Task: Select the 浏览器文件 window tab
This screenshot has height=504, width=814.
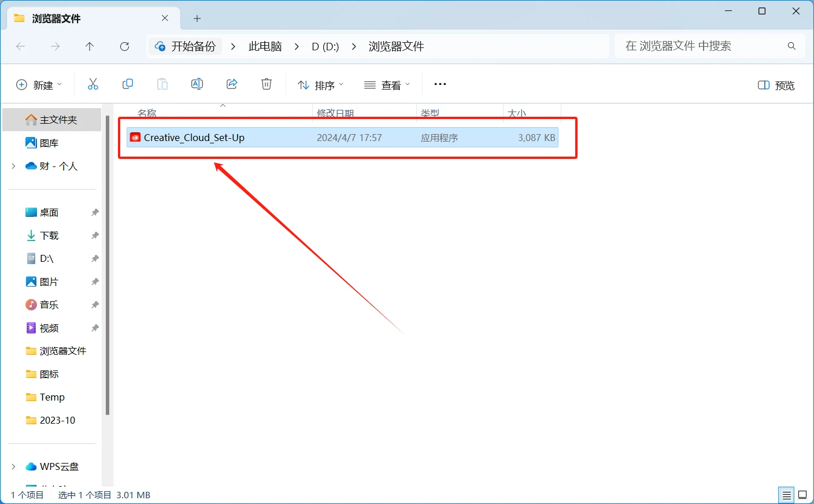Action: coord(92,18)
